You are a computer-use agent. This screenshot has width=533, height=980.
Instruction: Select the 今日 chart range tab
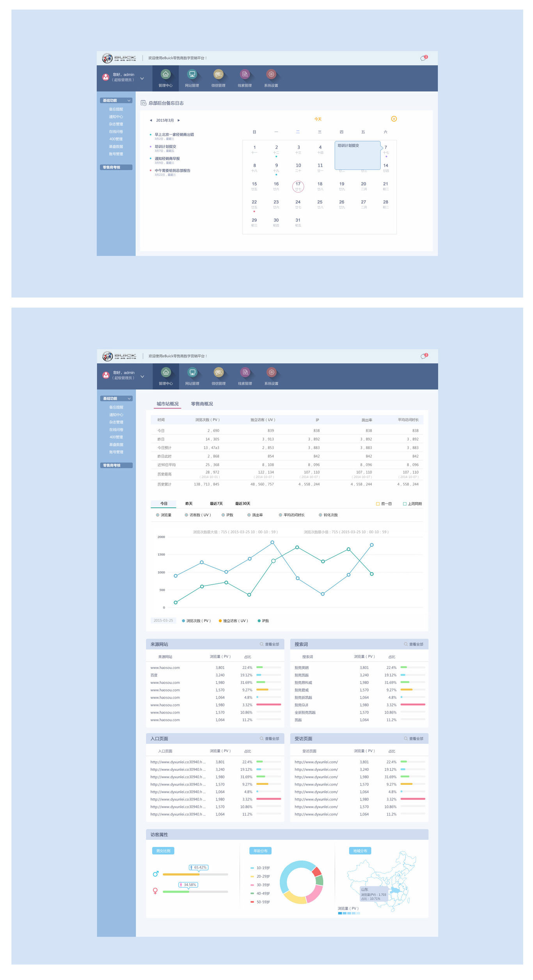163,504
